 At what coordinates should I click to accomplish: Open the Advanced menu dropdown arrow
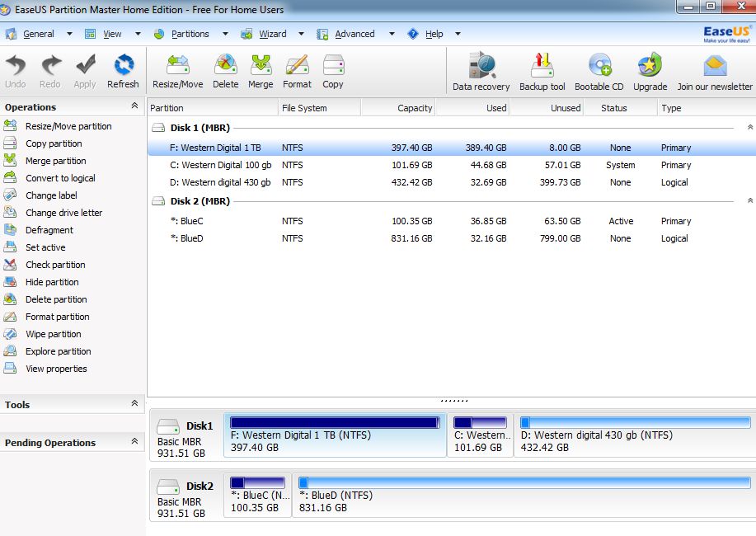tap(392, 35)
